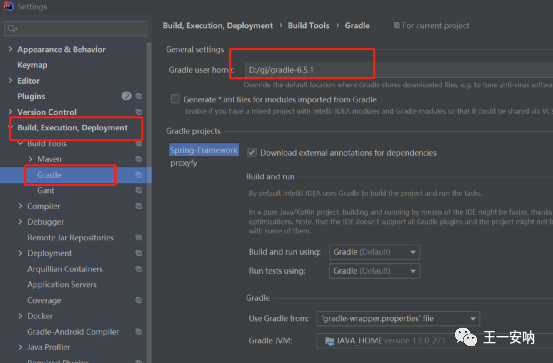553x363 pixels.
Task: Expand the Docker settings node
Action: click(20, 316)
